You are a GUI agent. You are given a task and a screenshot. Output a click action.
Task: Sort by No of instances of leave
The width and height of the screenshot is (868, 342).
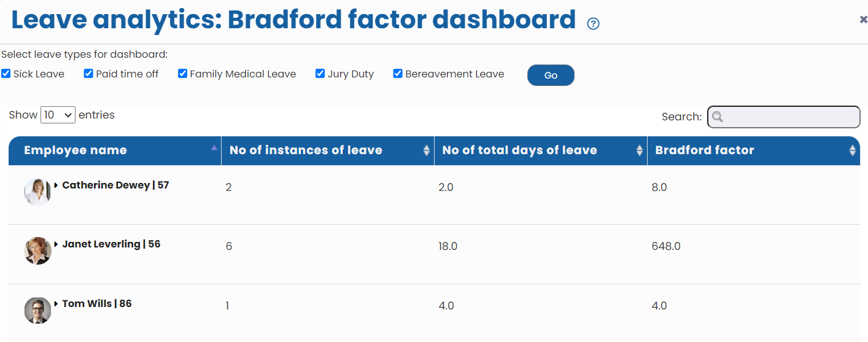tap(427, 150)
